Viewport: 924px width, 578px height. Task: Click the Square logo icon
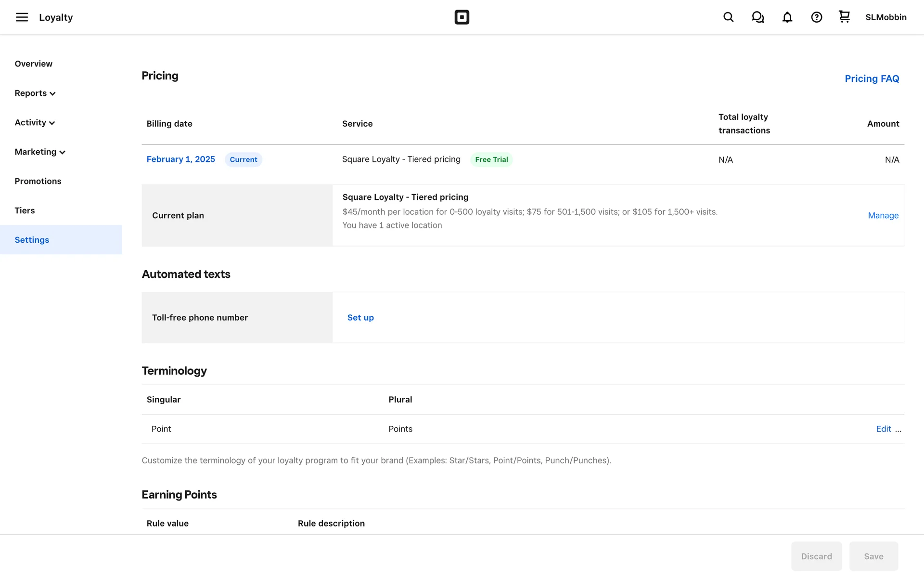tap(462, 17)
